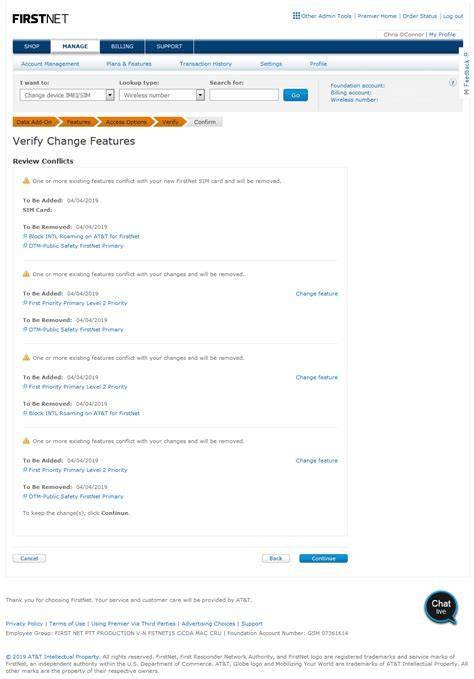Switch to the BILLING tab
The width and height of the screenshot is (474, 679).
coord(122,46)
